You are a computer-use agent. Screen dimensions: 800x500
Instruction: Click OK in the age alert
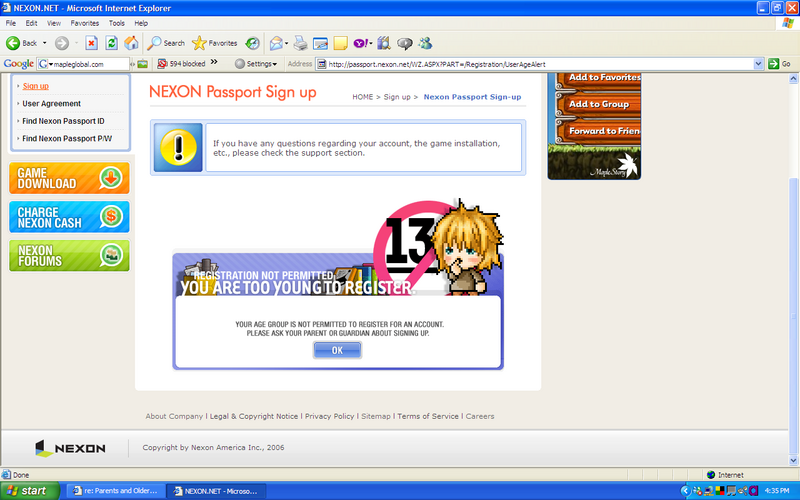click(x=337, y=350)
